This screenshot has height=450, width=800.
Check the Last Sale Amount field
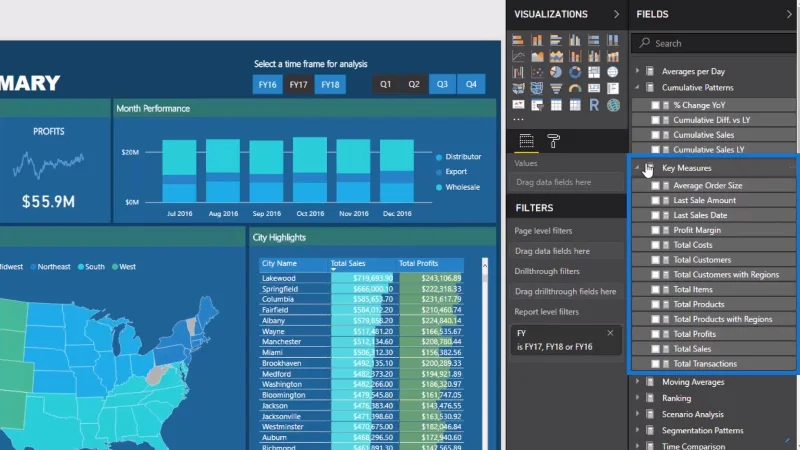point(656,201)
